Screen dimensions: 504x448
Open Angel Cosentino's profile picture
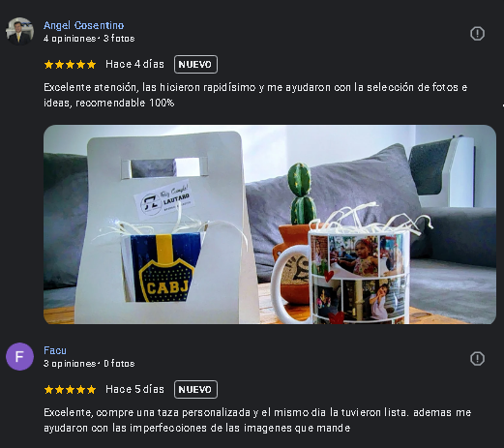tap(19, 31)
